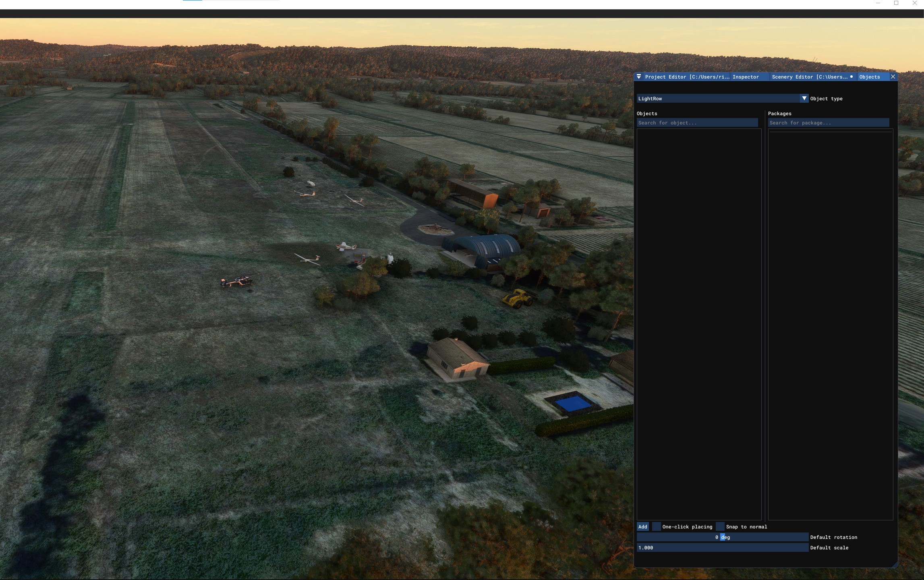This screenshot has width=924, height=580.
Task: Close the Objects editor panel
Action: [x=893, y=77]
